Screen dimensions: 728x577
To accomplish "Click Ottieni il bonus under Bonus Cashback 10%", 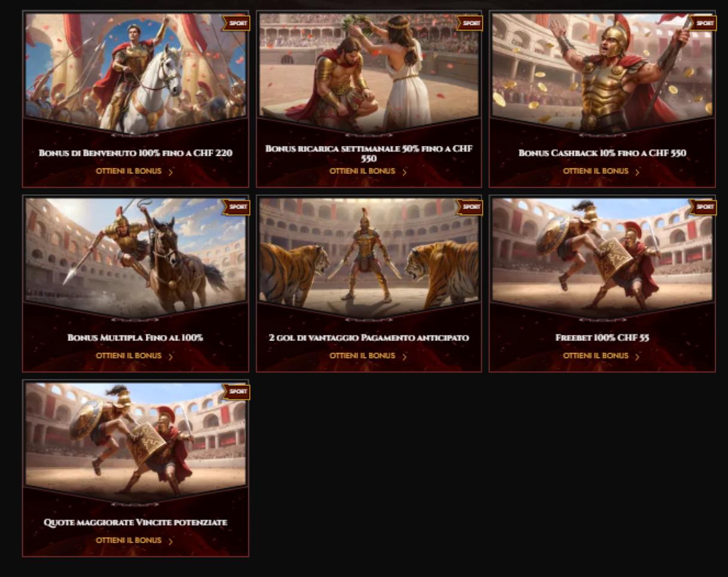I will (595, 171).
